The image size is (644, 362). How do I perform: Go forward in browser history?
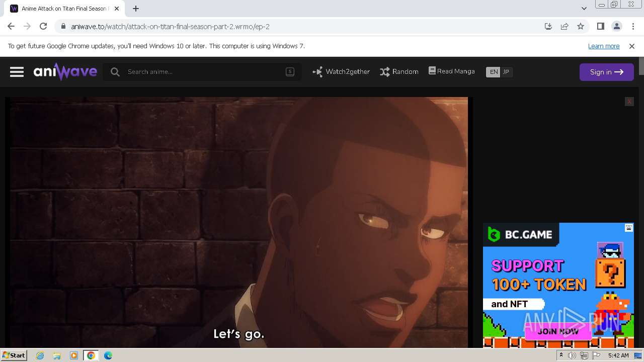[27, 26]
